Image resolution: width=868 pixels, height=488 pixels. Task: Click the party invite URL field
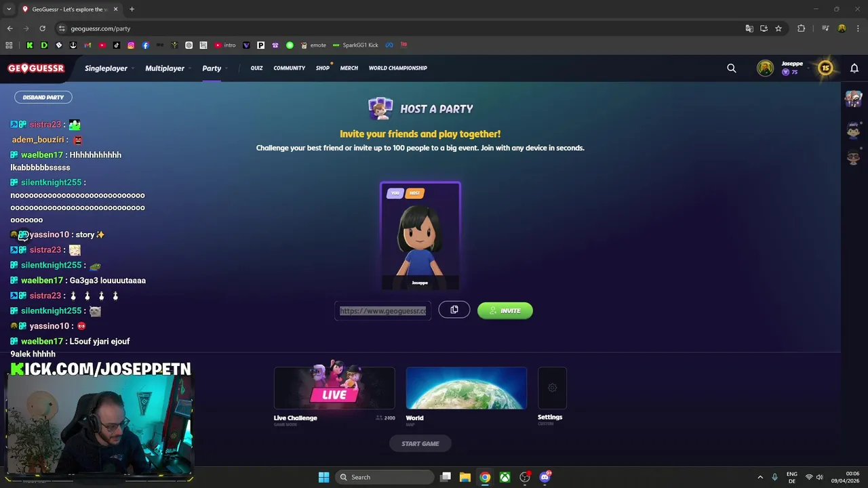pyautogui.click(x=383, y=310)
